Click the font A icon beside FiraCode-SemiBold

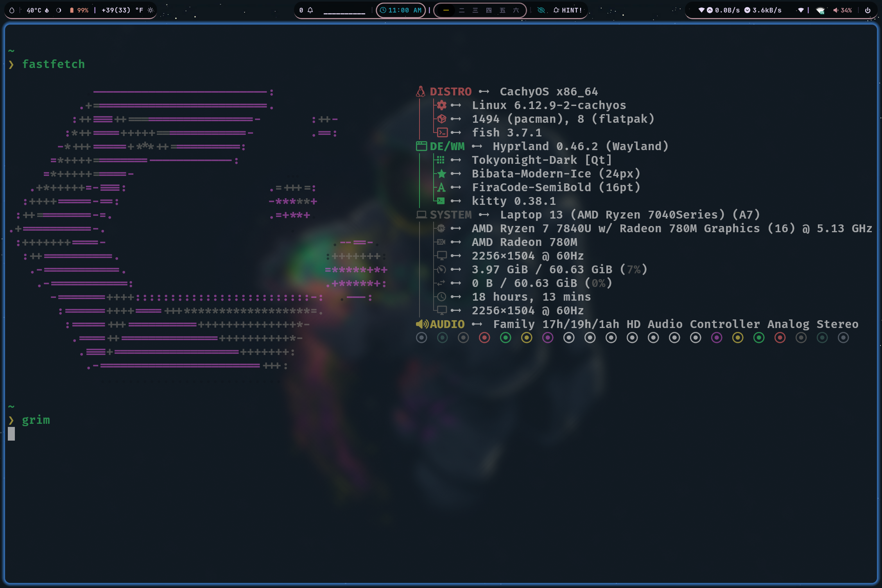441,187
